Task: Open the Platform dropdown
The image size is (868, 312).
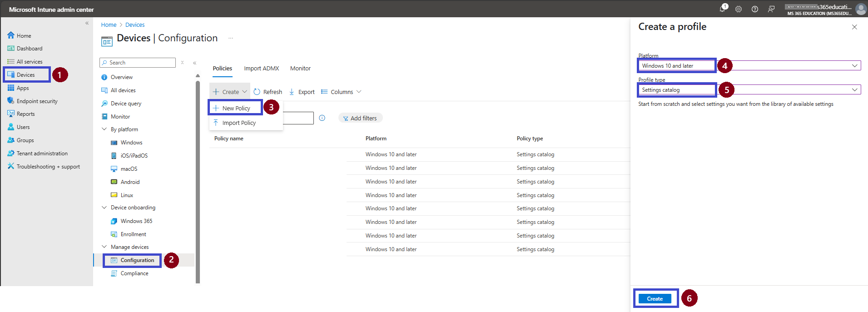Action: tap(749, 66)
